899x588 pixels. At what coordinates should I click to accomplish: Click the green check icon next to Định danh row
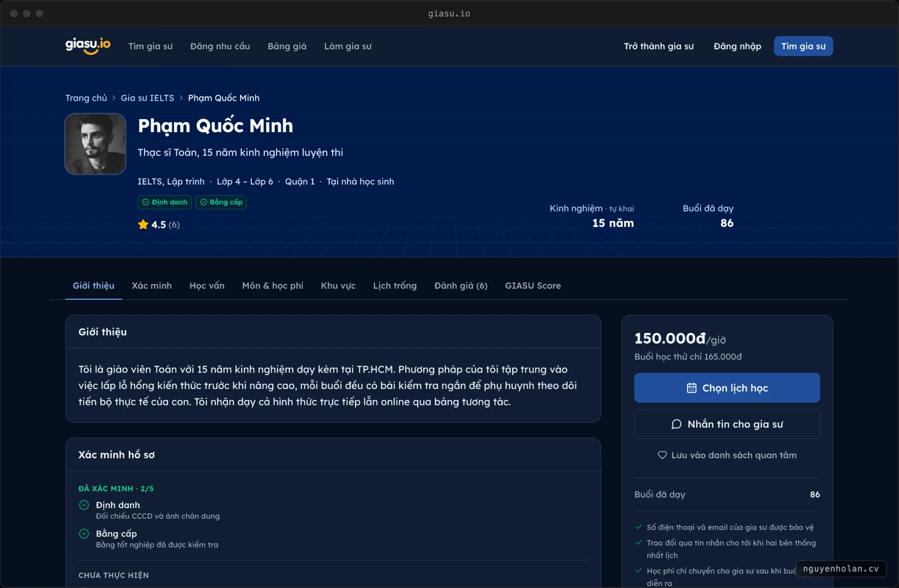tap(84, 505)
